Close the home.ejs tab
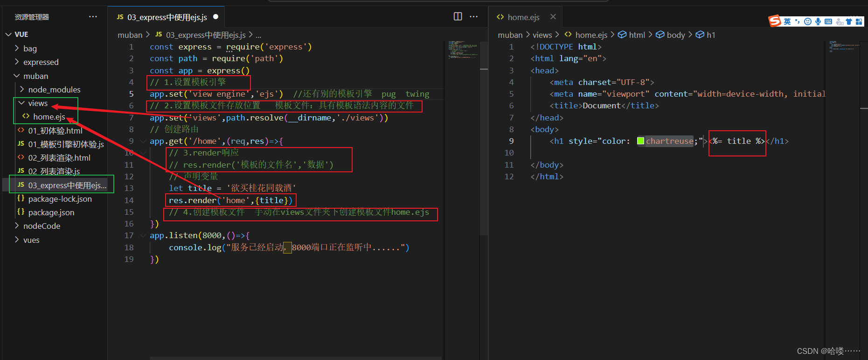 pos(553,17)
